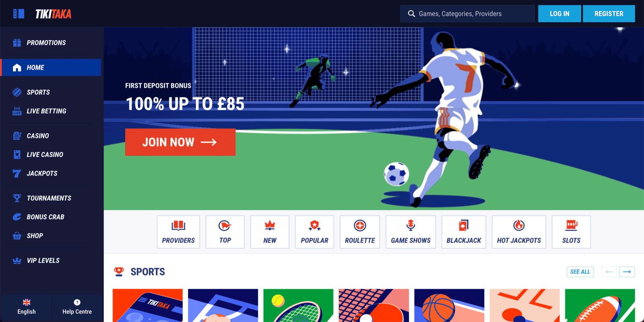Open Promotions via the gift icon
Viewport: 644px width, 322px height.
17,43
